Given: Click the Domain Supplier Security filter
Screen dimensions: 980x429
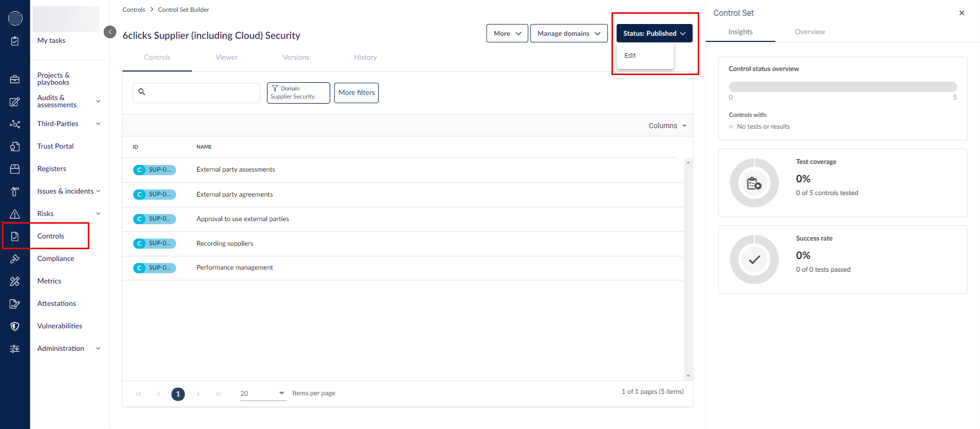Looking at the screenshot, I should point(299,93).
